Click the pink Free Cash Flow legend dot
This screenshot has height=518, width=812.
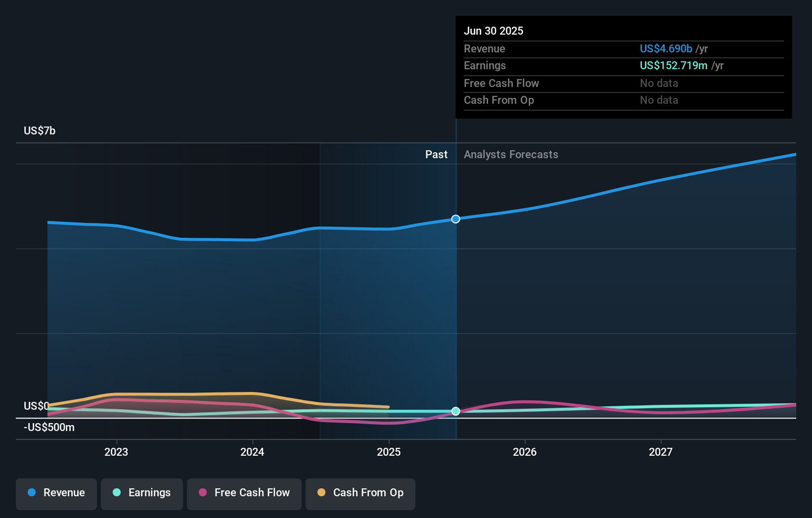click(202, 493)
